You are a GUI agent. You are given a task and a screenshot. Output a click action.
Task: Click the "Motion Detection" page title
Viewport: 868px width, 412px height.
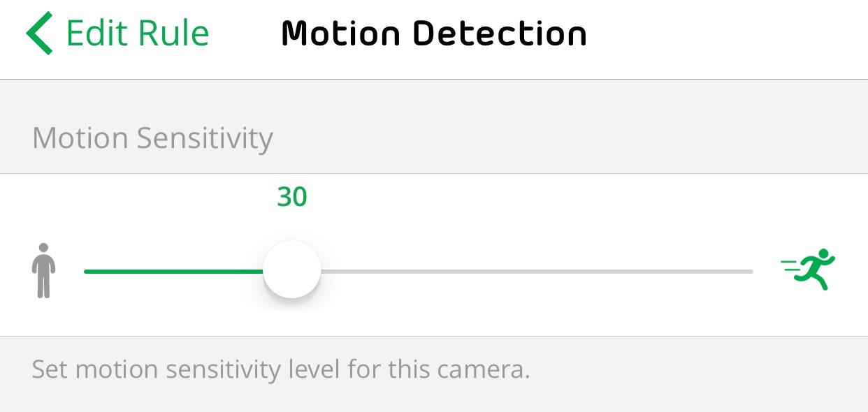click(x=433, y=34)
